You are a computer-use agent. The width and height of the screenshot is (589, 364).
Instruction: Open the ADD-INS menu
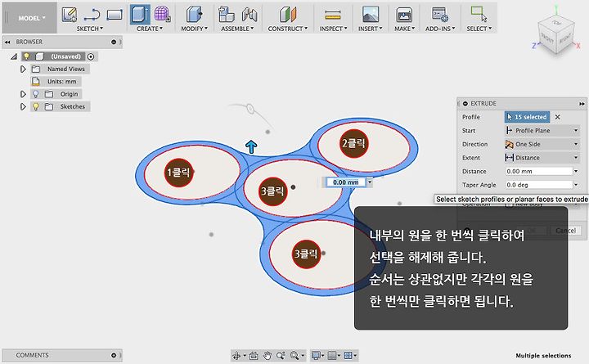click(440, 29)
